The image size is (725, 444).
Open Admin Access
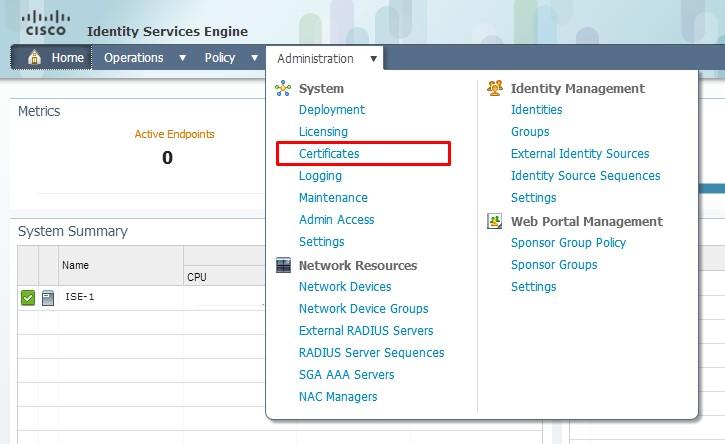pos(337,220)
